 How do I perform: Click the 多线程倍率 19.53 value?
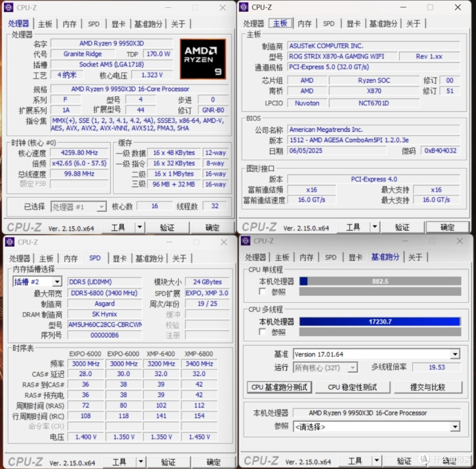coord(436,367)
